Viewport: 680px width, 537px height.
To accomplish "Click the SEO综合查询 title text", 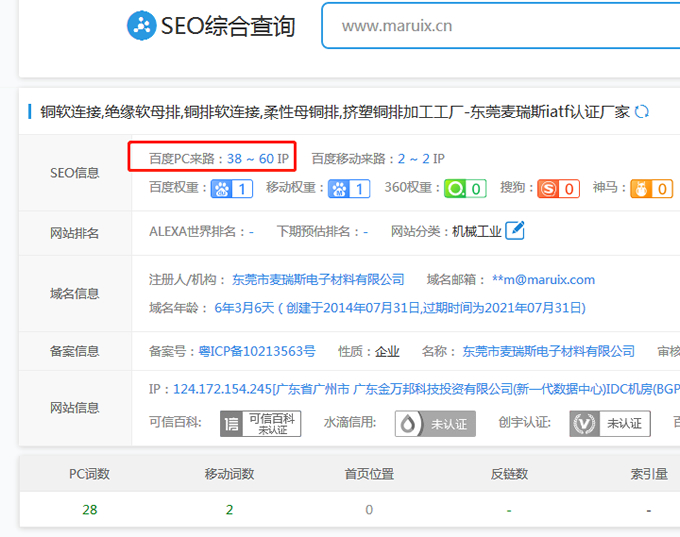I will point(228,26).
